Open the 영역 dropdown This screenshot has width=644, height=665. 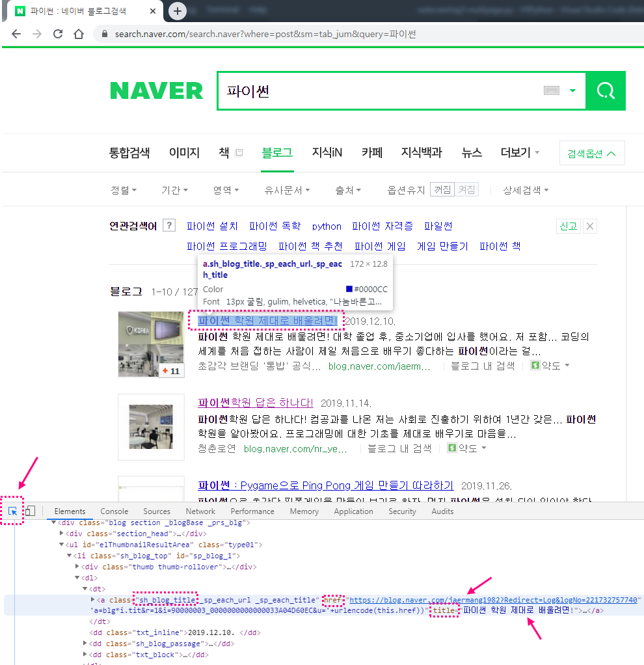226,191
